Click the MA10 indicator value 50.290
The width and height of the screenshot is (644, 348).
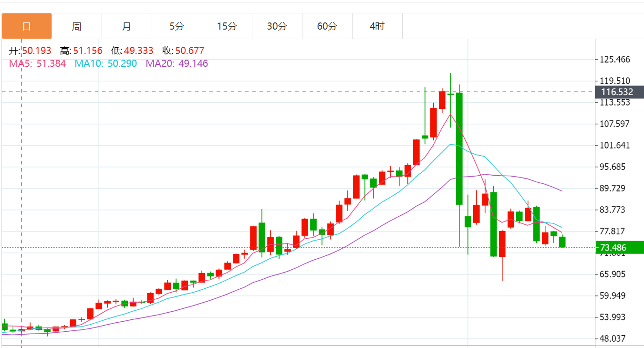tap(122, 63)
